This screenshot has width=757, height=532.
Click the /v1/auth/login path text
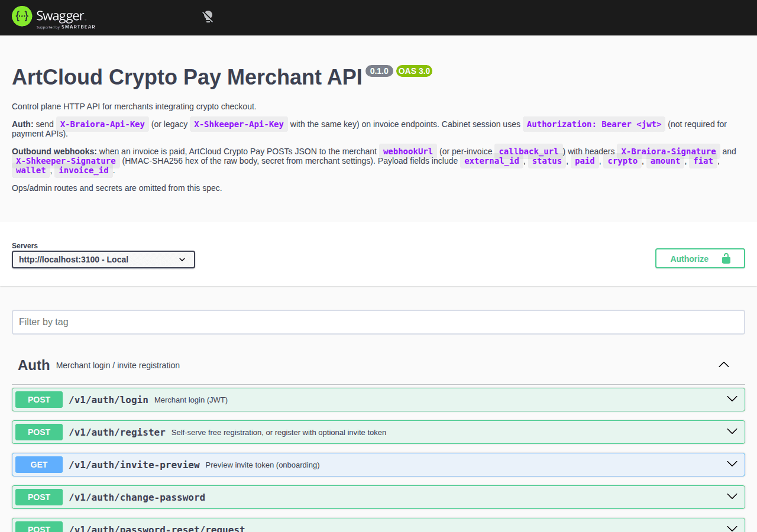[109, 400]
